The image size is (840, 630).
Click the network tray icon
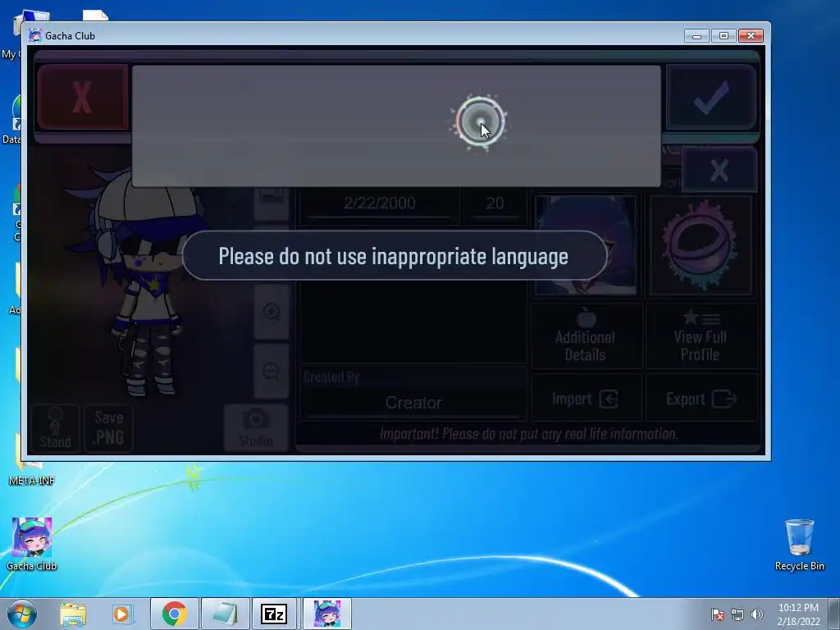[x=737, y=614]
